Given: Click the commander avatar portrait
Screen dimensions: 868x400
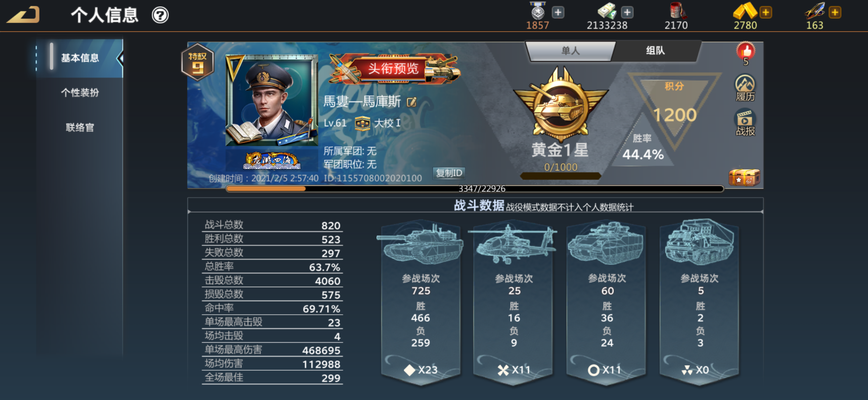Looking at the screenshot, I should point(271,100).
